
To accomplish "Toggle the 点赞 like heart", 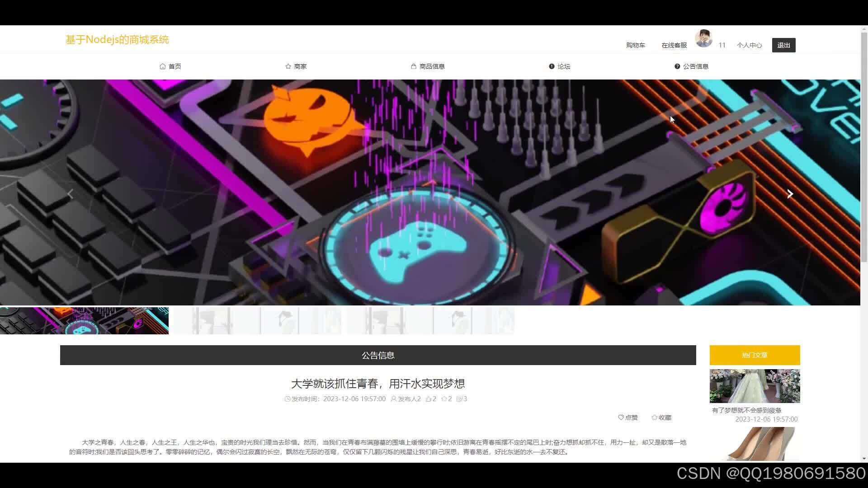I will click(627, 417).
